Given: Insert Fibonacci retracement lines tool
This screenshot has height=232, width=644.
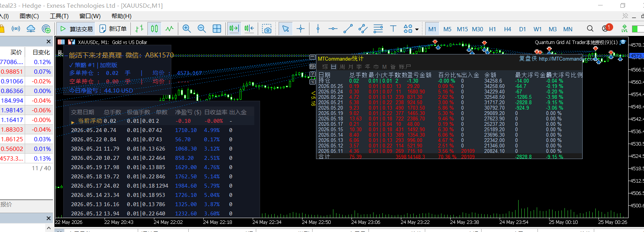Looking at the screenshot, I should [378, 29].
